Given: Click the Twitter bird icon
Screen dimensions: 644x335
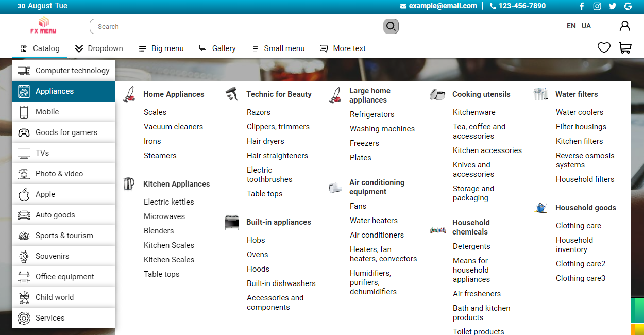Looking at the screenshot, I should [x=612, y=6].
